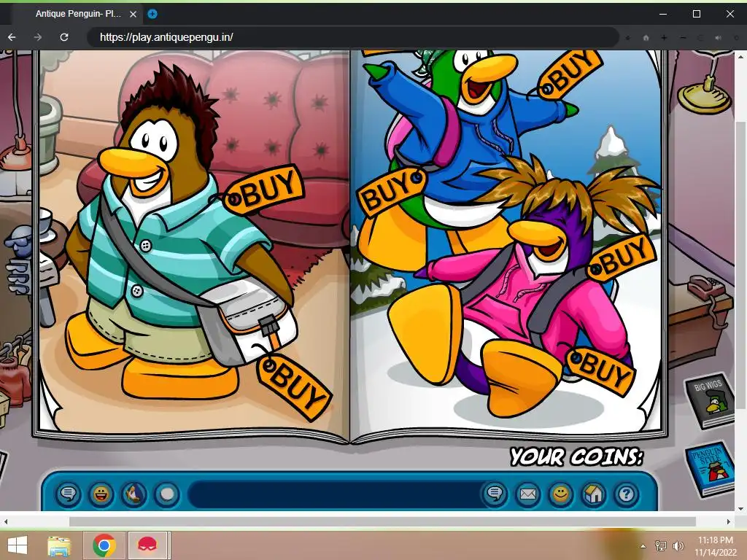Select the Antique Penguin tab
Image resolution: width=747 pixels, height=560 pixels.
tap(77, 14)
